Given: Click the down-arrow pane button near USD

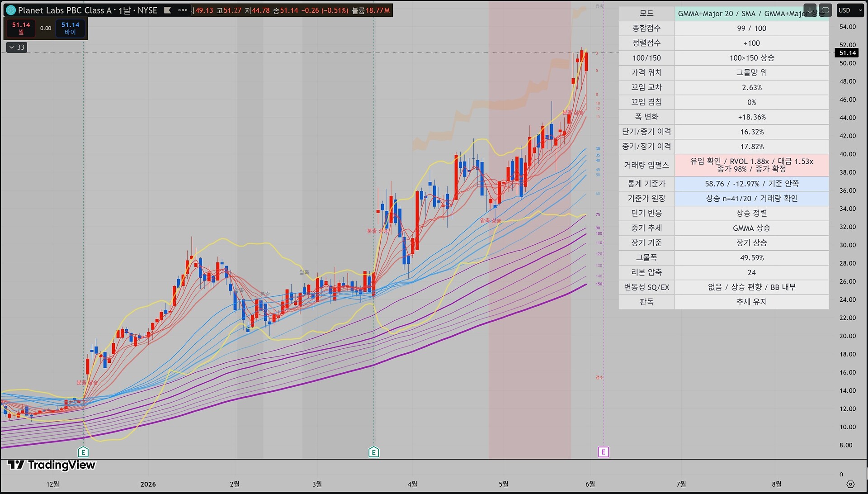Looking at the screenshot, I should (810, 10).
